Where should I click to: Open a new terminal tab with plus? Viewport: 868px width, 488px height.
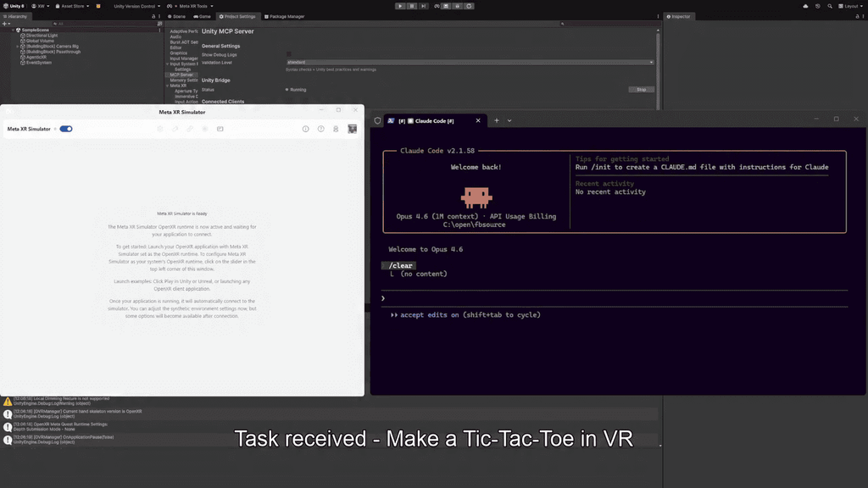[497, 120]
